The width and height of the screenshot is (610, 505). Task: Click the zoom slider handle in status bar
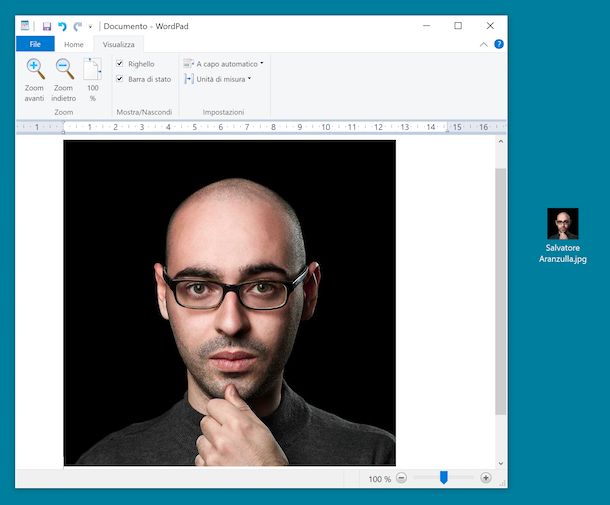coord(443,478)
